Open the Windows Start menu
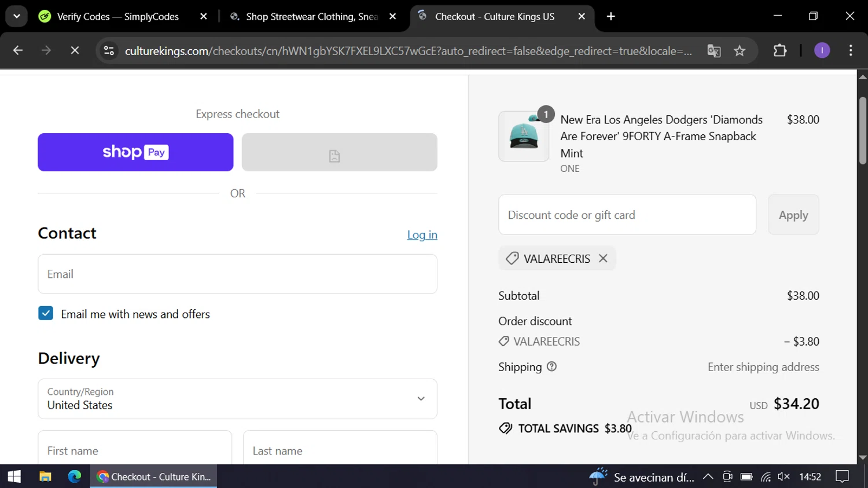The width and height of the screenshot is (868, 488). (14, 476)
